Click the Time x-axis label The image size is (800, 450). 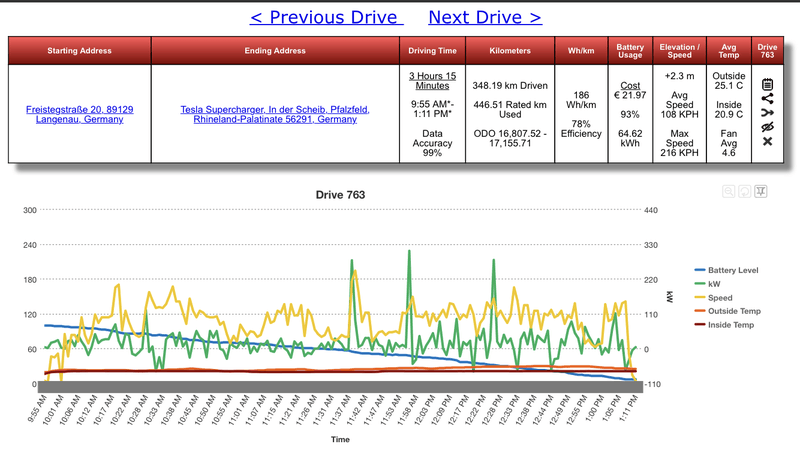(x=340, y=439)
